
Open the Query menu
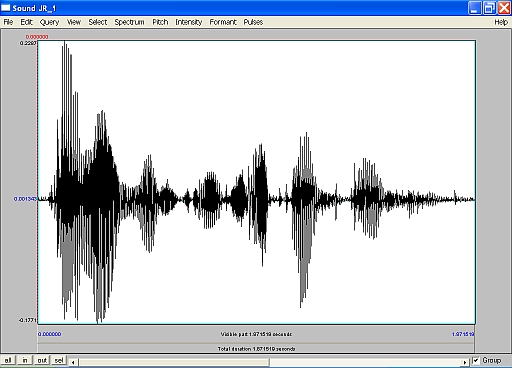(49, 22)
